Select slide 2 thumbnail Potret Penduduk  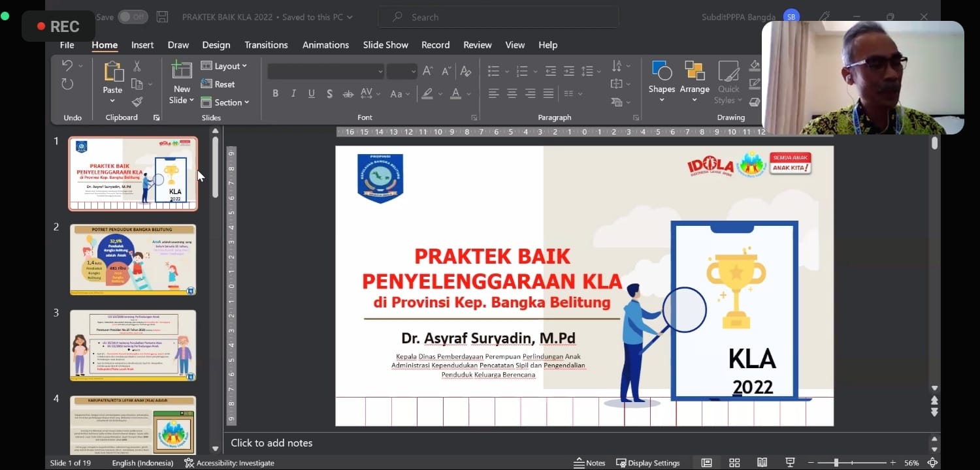(133, 260)
